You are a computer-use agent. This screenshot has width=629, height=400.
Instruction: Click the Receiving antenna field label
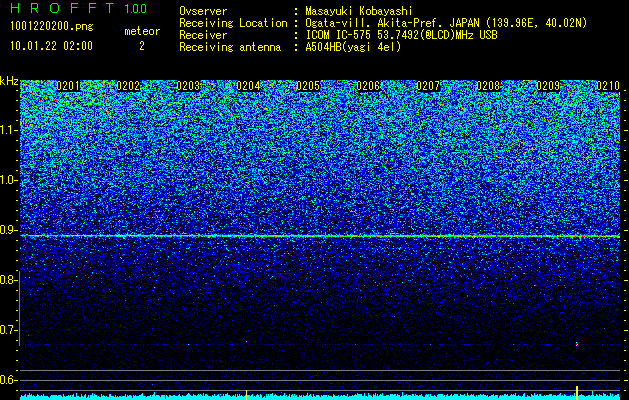point(230,47)
